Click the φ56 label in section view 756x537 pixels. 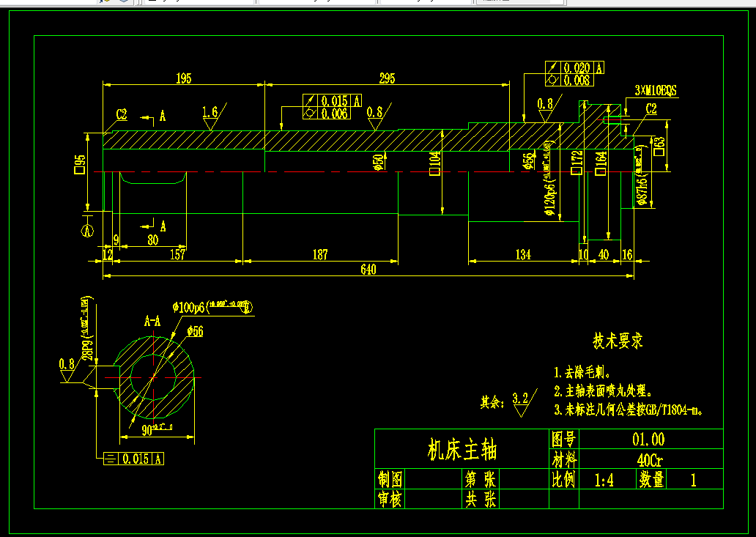195,330
